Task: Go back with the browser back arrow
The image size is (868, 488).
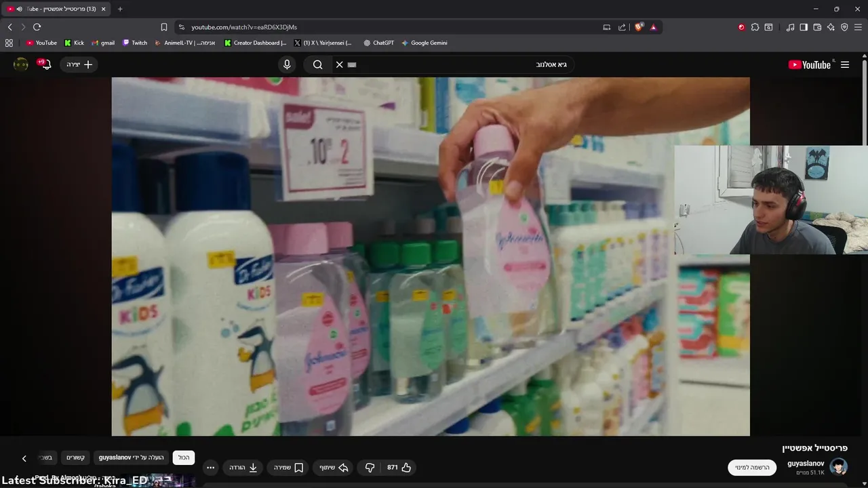Action: pos(9,27)
